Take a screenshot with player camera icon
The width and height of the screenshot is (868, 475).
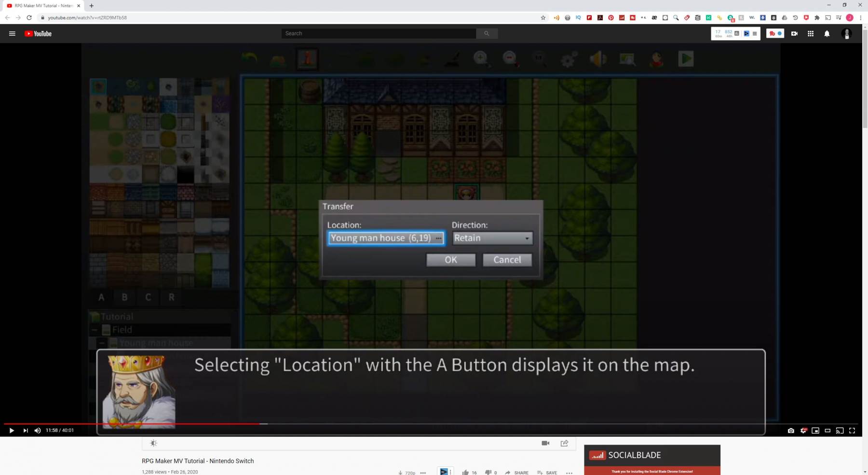[791, 431]
